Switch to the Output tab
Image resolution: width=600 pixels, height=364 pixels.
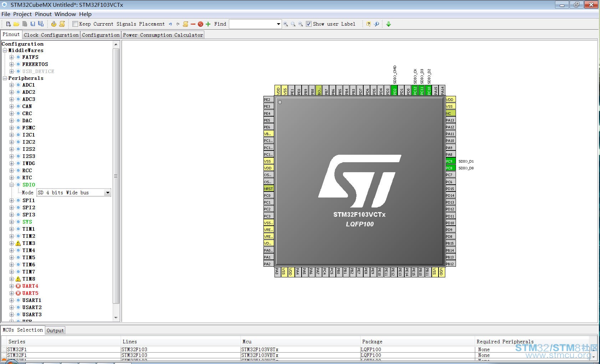[x=55, y=330]
